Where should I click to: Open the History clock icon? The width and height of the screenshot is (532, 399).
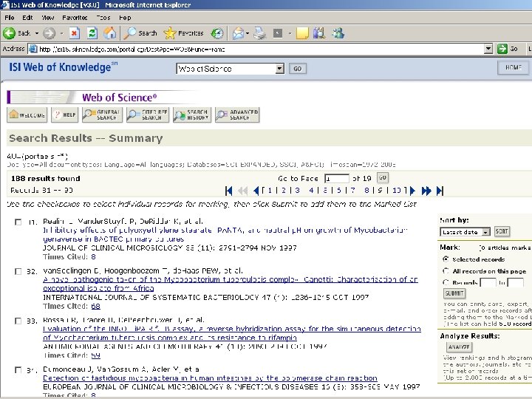217,33
